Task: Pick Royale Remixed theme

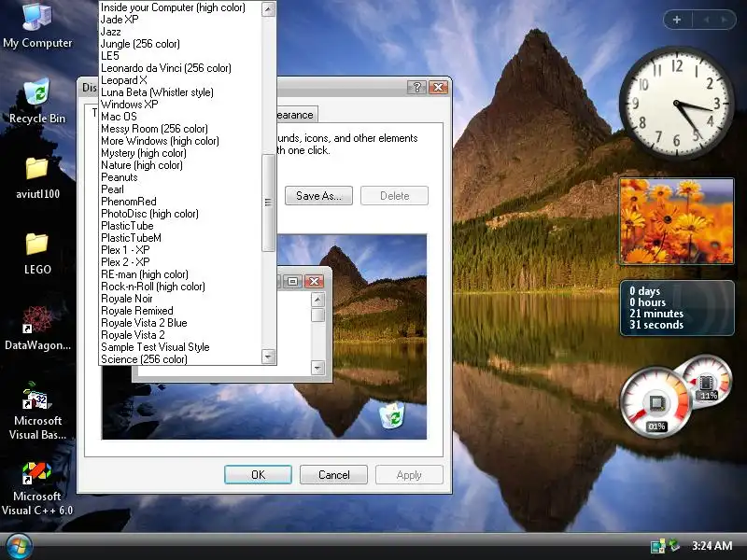Action: coord(180,311)
